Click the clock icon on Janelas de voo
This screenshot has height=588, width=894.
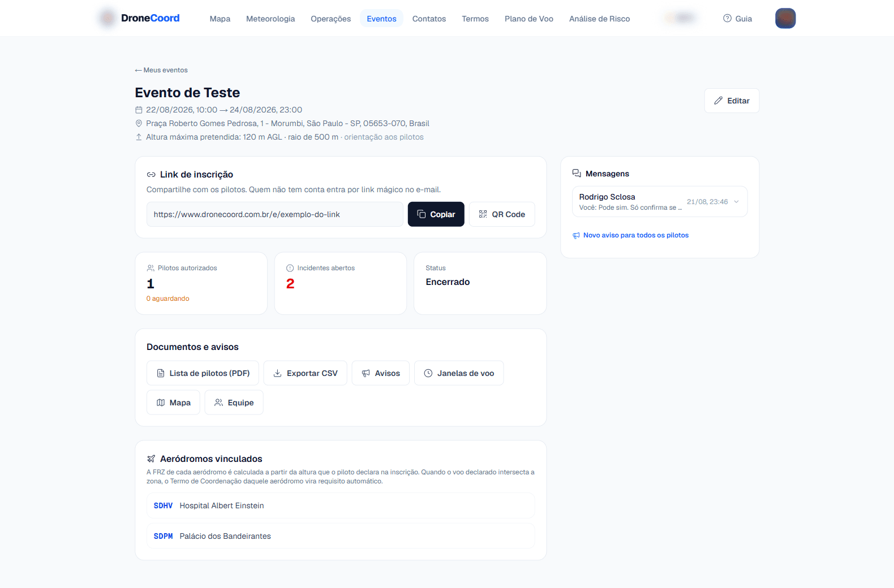pyautogui.click(x=428, y=373)
